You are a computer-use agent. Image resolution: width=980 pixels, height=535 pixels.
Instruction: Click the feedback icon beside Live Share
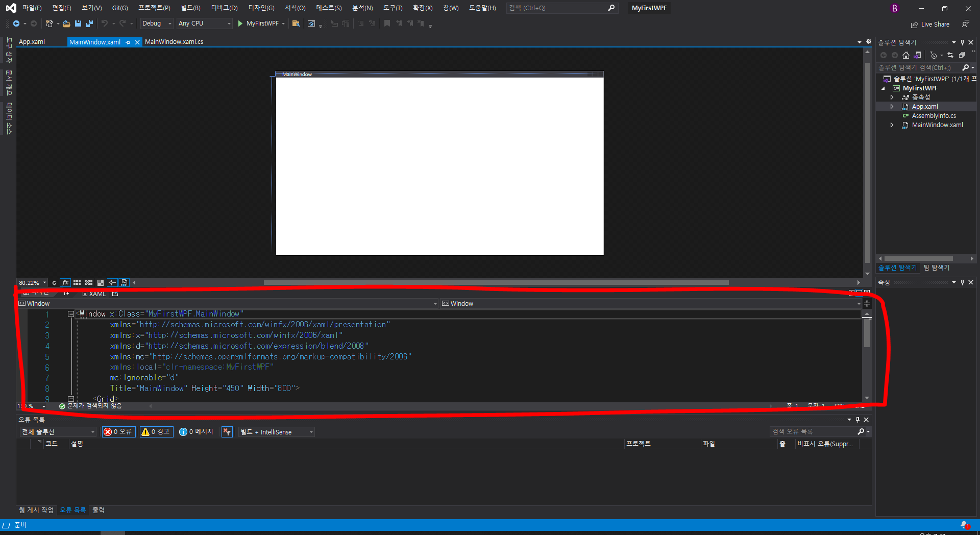coord(965,24)
